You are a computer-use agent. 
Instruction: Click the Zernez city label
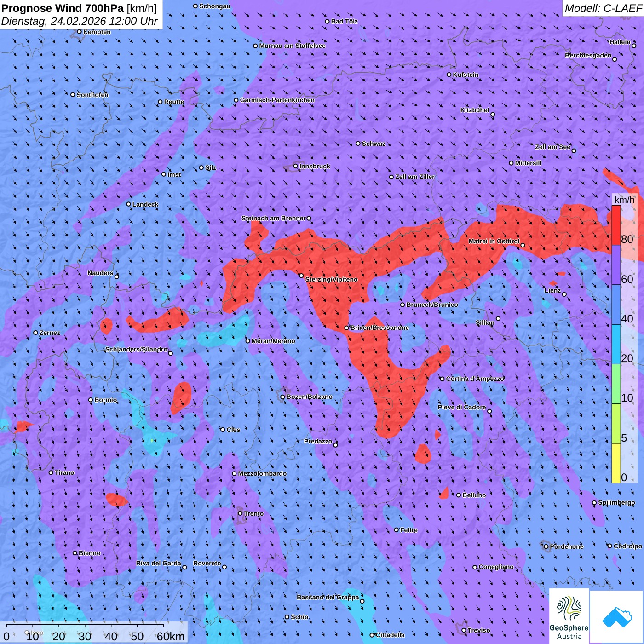point(50,333)
